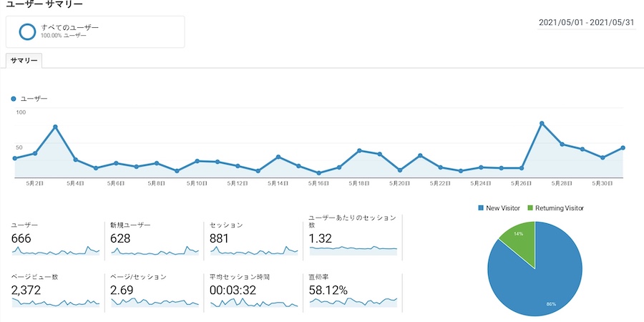
Task: Open the date range 2021/05/01 - 2021/05/31 picker
Action: pyautogui.click(x=587, y=23)
